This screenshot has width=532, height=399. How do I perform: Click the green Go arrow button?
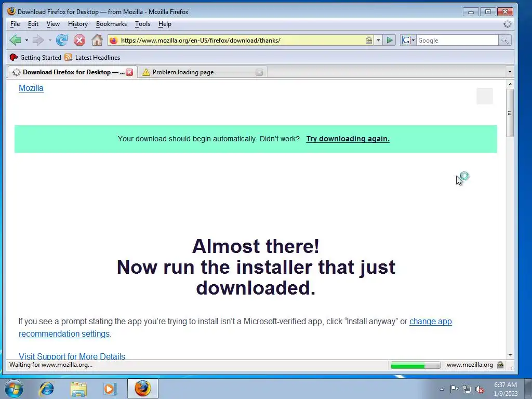pyautogui.click(x=390, y=41)
